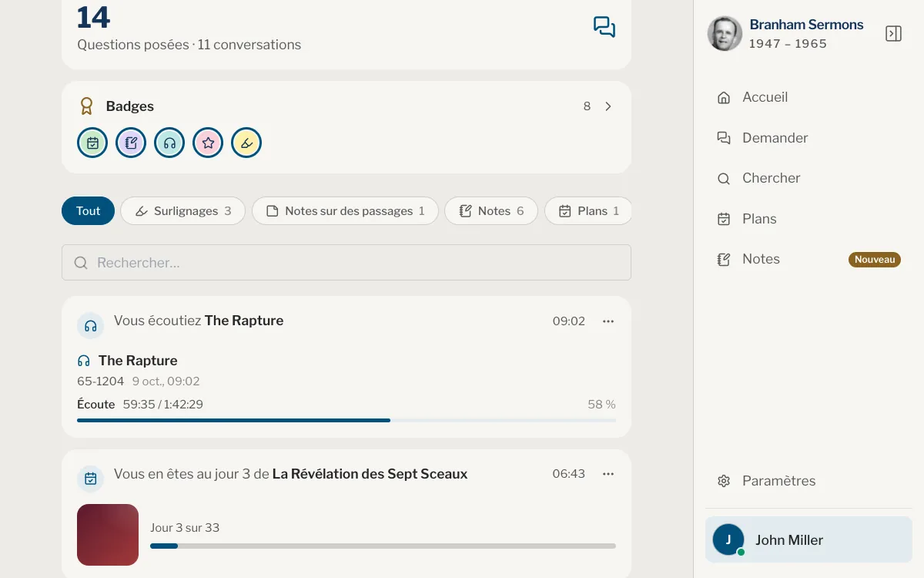The image size is (924, 578).
Task: Click the red plan cover thumbnail
Action: pyautogui.click(x=108, y=535)
